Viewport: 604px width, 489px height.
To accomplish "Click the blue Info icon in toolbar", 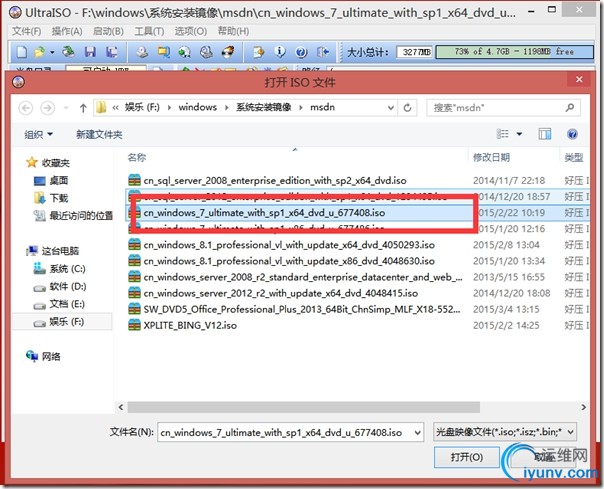I will point(280,52).
